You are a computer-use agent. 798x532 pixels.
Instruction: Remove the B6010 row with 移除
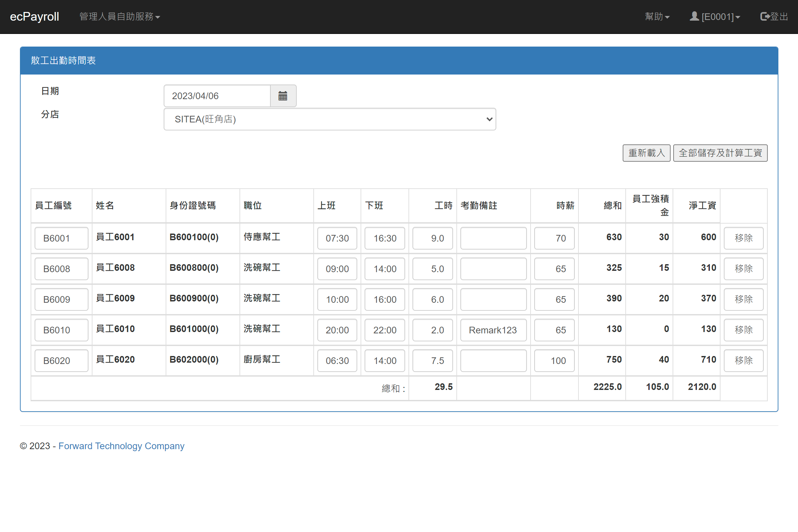tap(743, 330)
